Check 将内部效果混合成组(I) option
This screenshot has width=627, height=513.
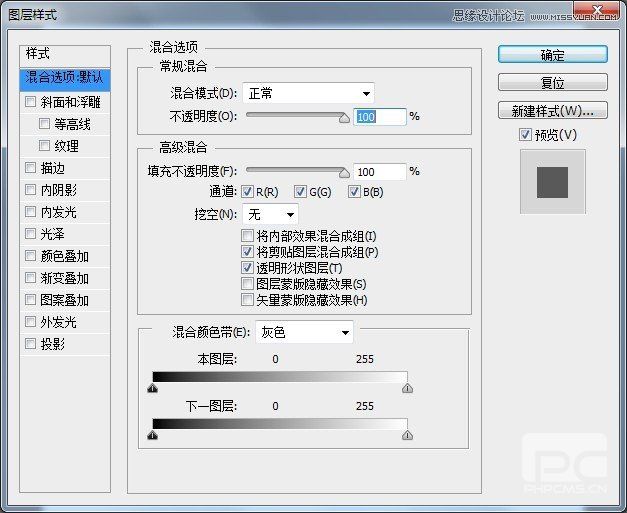pyautogui.click(x=247, y=236)
